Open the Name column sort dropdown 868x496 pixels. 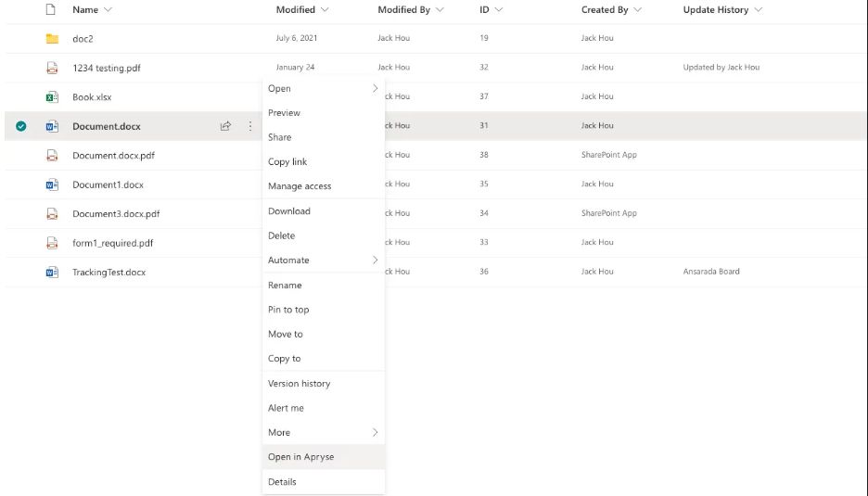coord(108,10)
